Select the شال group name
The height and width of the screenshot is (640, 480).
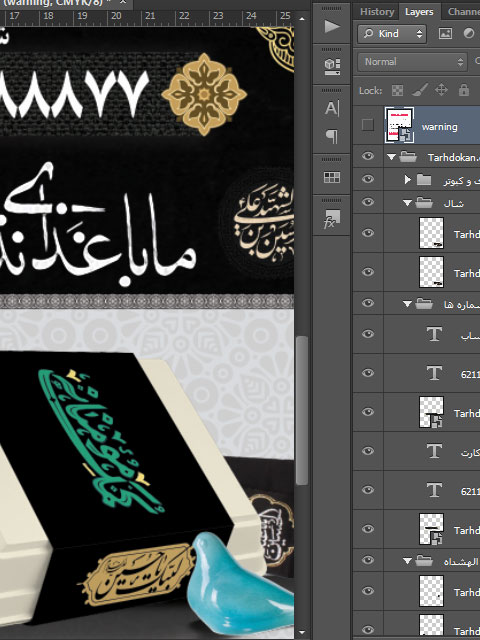[x=453, y=203]
